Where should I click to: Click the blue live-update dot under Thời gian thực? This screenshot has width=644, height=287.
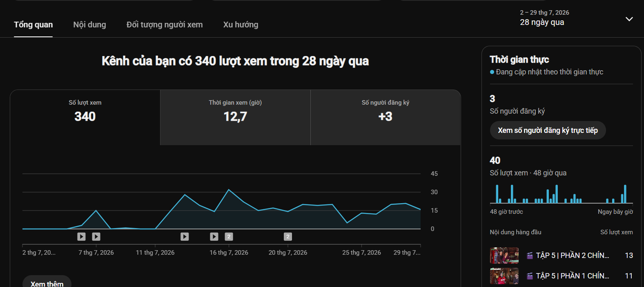[492, 72]
